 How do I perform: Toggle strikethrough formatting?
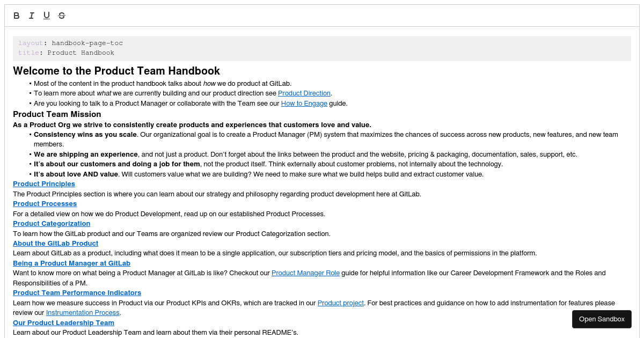point(61,15)
